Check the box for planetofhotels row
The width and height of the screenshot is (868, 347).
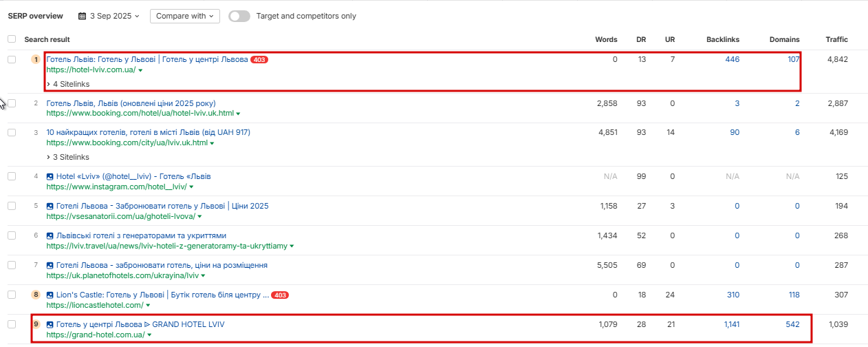12,265
